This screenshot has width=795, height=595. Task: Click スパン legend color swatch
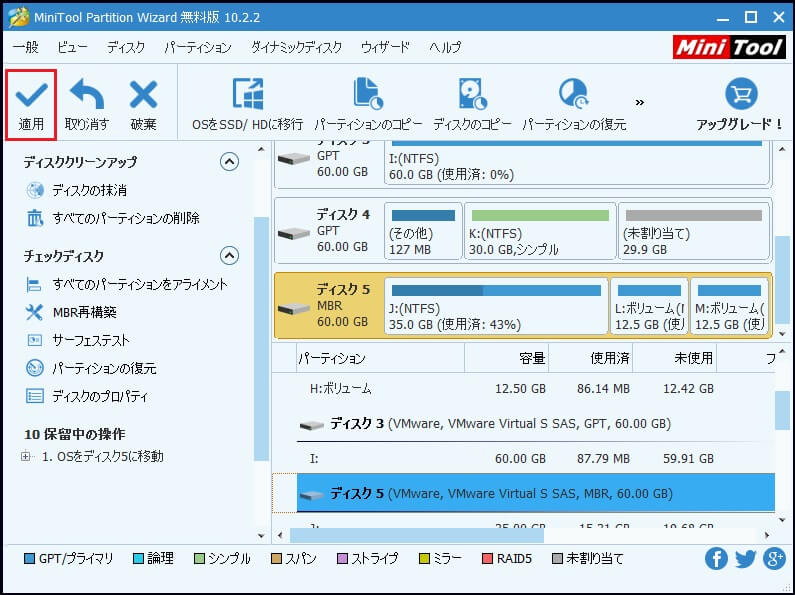point(276,559)
